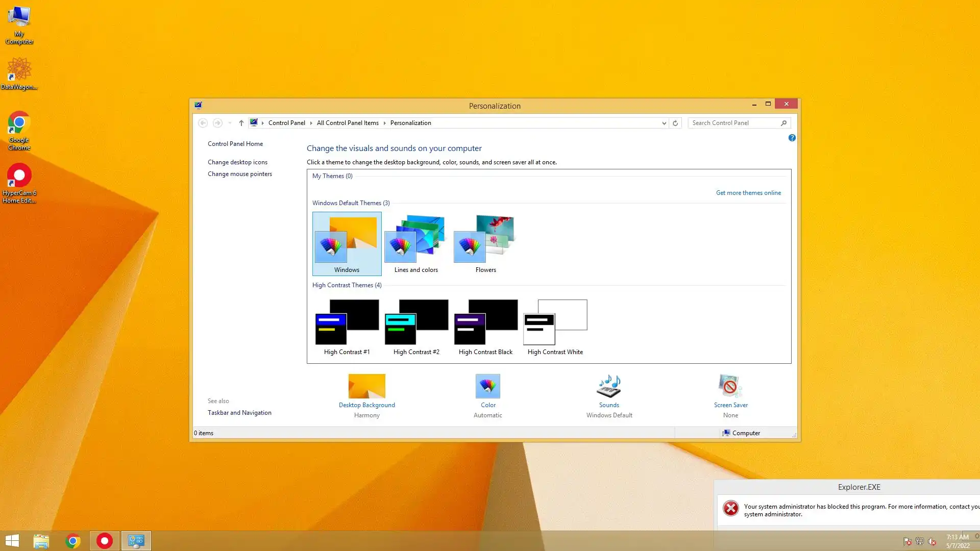980x551 pixels.
Task: Open the Desktop Background settings icon
Action: (366, 386)
